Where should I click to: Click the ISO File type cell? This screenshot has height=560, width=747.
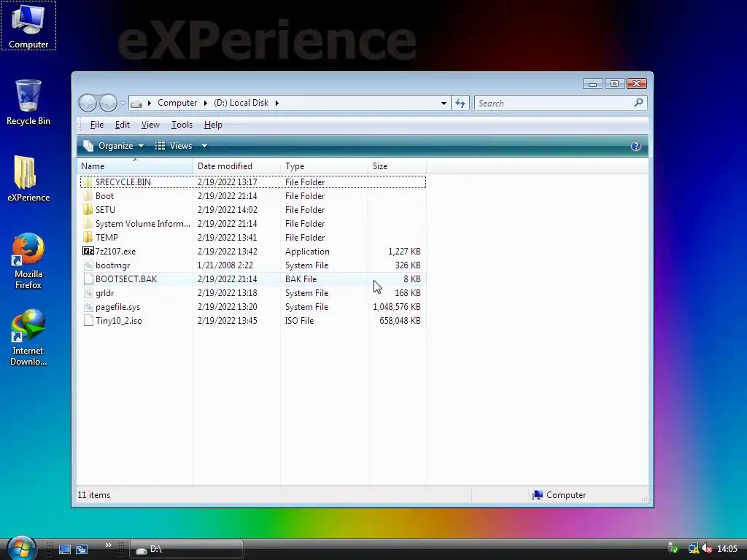299,321
